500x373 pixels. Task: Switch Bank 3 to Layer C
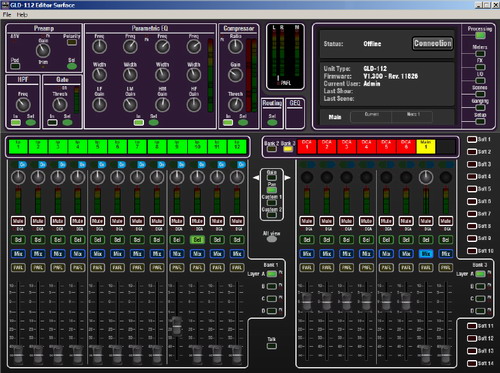(480, 299)
